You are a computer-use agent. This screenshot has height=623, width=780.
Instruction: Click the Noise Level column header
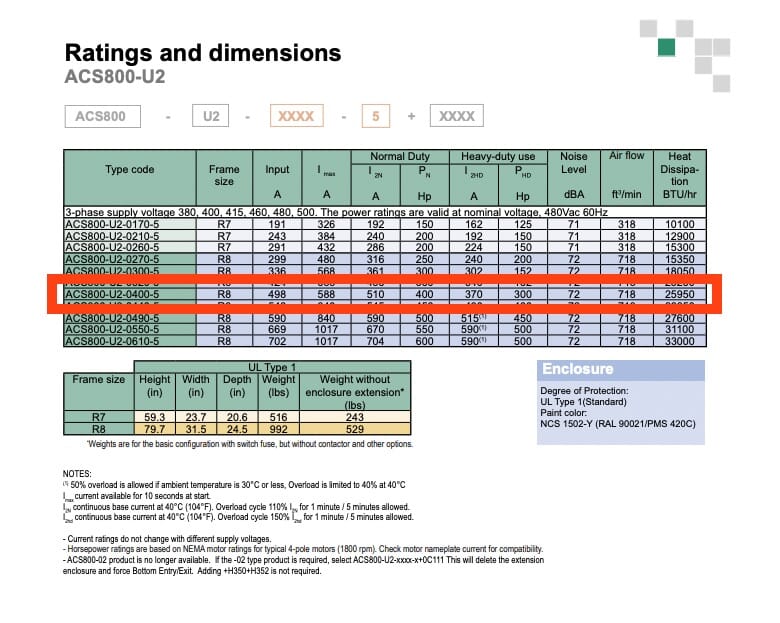coord(574,163)
